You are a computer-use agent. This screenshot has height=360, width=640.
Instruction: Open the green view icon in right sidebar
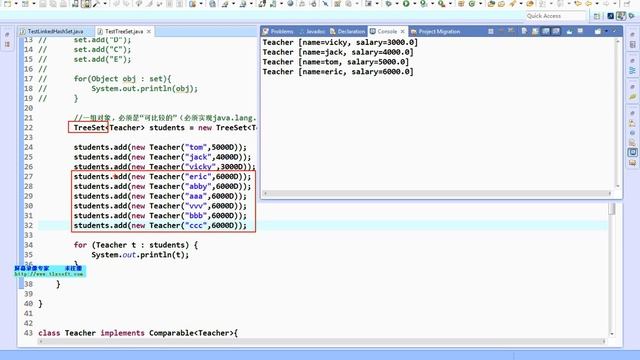[632, 97]
